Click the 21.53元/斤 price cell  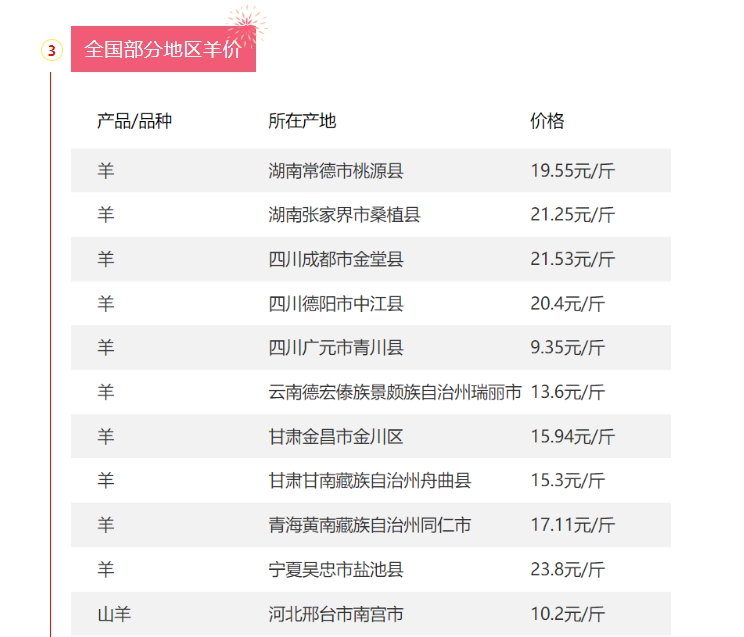point(572,260)
